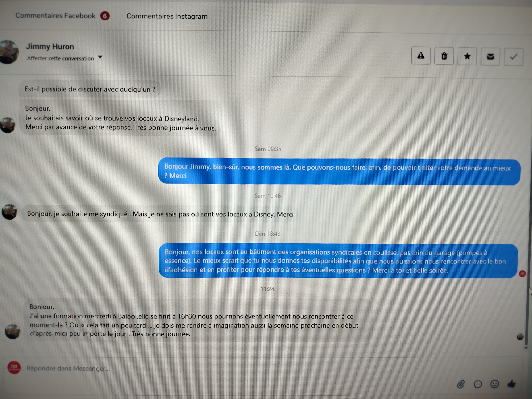This screenshot has height=399, width=532.
Task: Delete conversation using the trash icon
Action: point(444,56)
